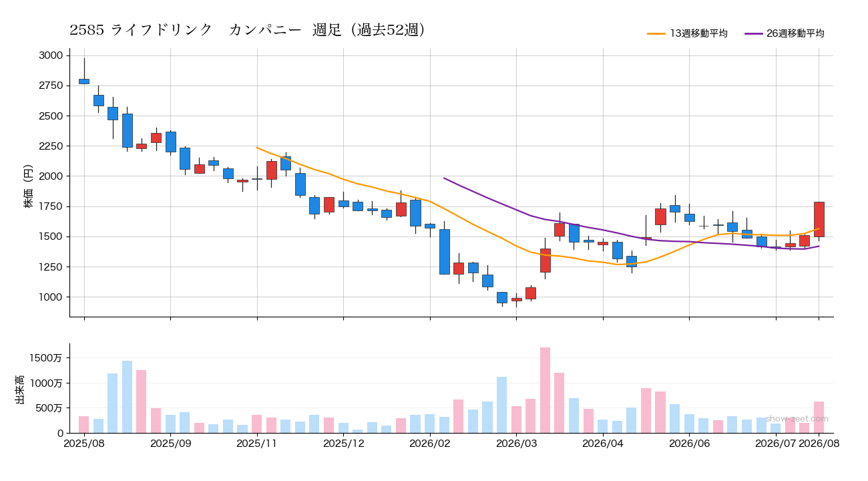The image size is (868, 481).
Task: Click the 1000万 volume axis label
Action: 46,383
